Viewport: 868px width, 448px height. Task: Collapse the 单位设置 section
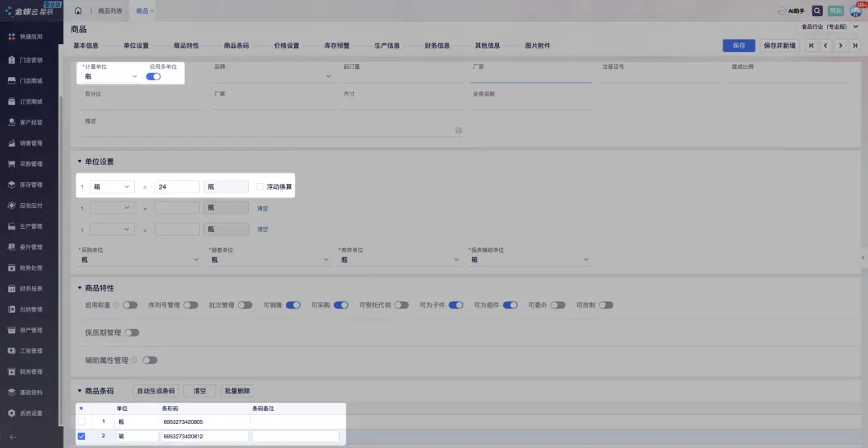pyautogui.click(x=80, y=161)
